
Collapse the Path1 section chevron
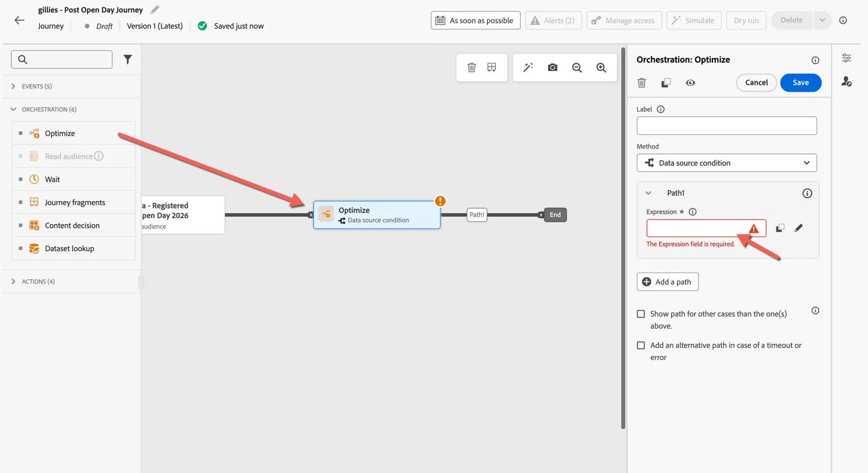[648, 193]
